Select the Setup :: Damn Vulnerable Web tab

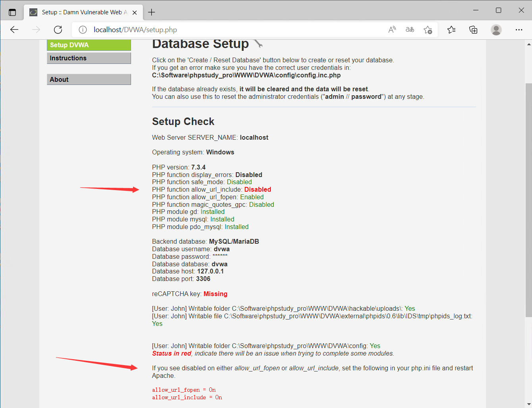84,12
